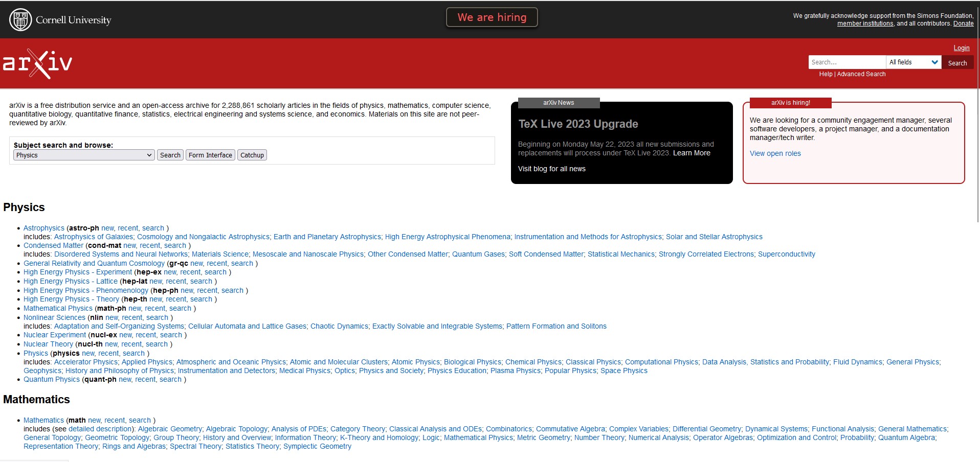
Task: Open the Astrophysics category link
Action: [x=44, y=228]
